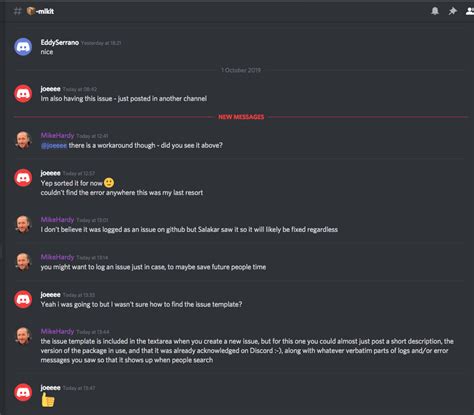
Task: Click the channel hash icon
Action: (17, 11)
